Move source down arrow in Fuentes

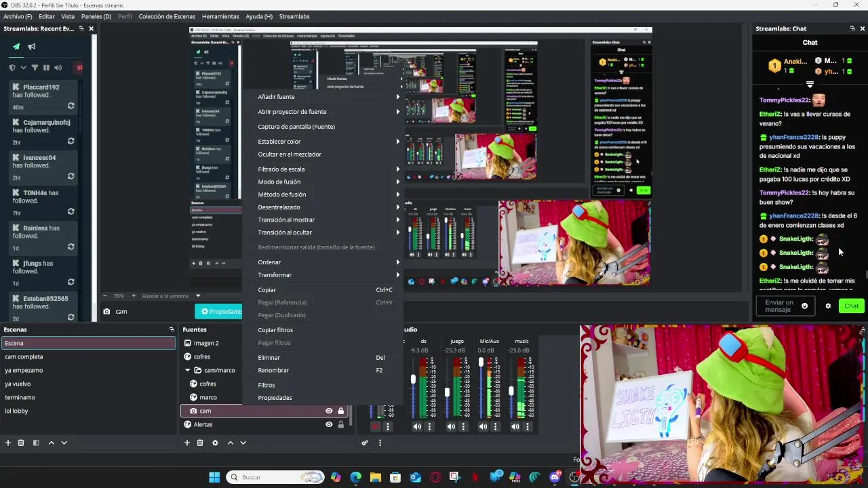click(243, 443)
